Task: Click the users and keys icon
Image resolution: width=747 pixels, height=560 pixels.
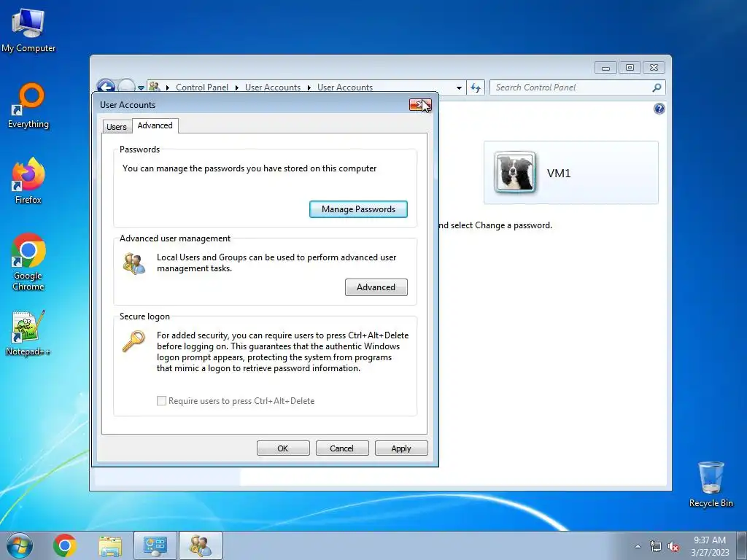Action: coord(134,263)
